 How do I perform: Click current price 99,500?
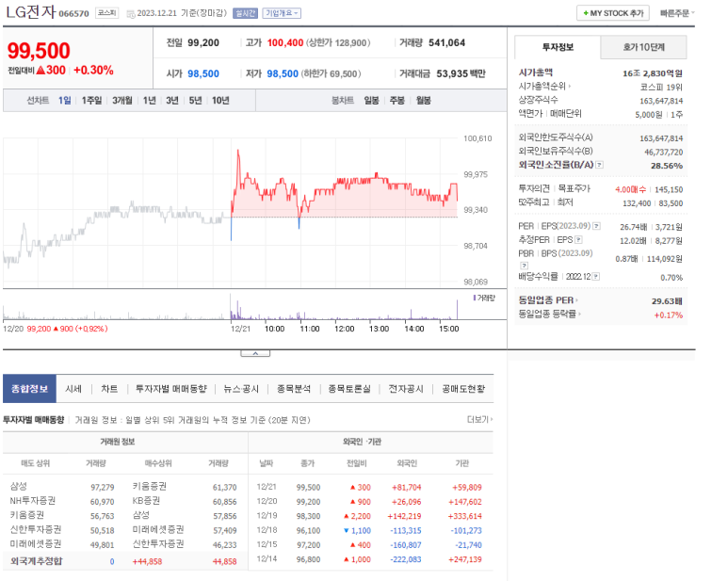[x=39, y=50]
